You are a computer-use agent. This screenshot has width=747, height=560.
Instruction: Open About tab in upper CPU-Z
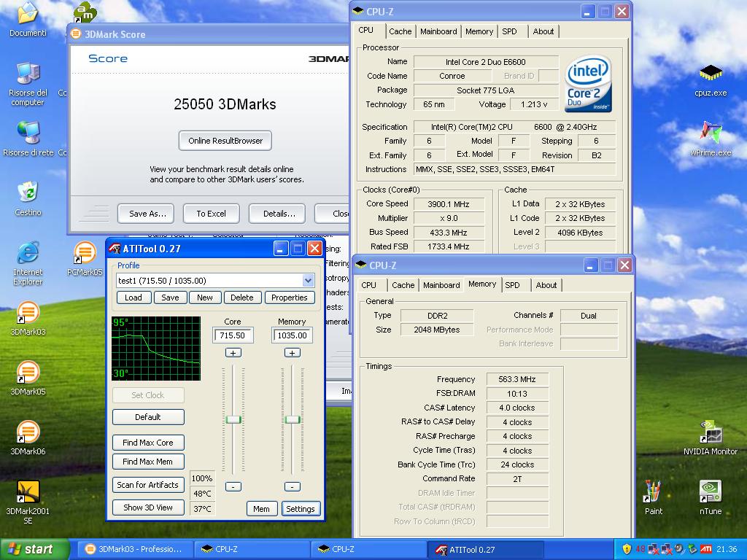[543, 31]
